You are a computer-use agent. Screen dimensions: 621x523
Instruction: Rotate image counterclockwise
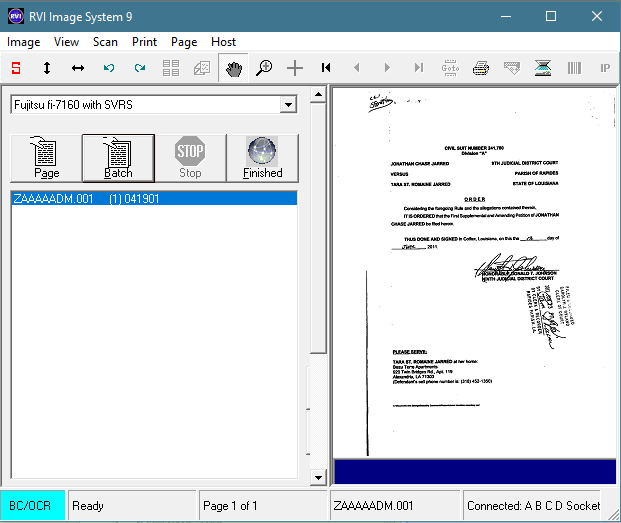109,68
